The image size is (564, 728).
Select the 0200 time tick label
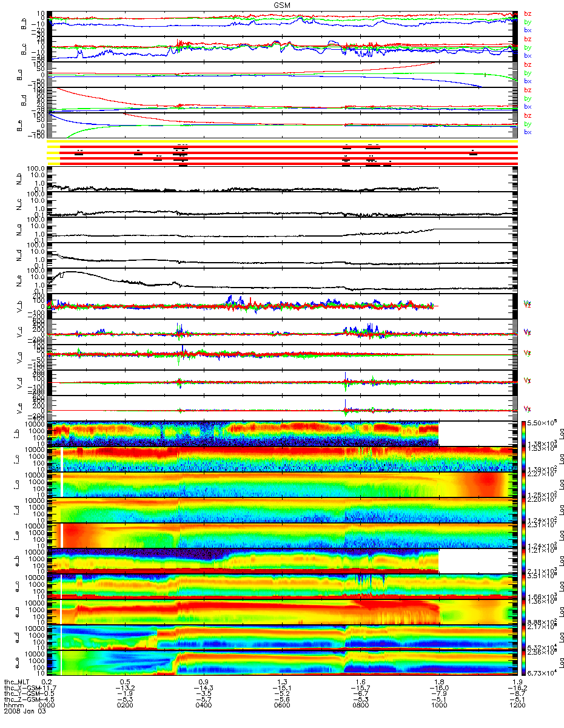(126, 706)
